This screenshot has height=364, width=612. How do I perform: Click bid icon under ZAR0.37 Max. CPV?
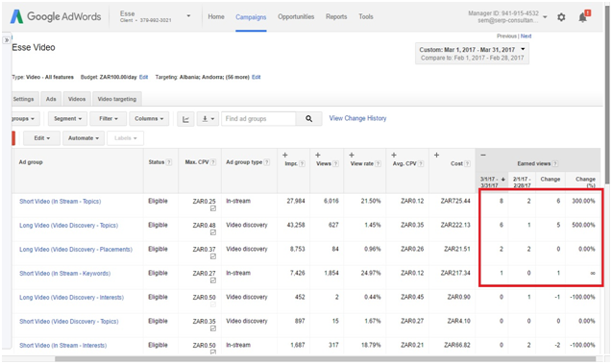213,256
